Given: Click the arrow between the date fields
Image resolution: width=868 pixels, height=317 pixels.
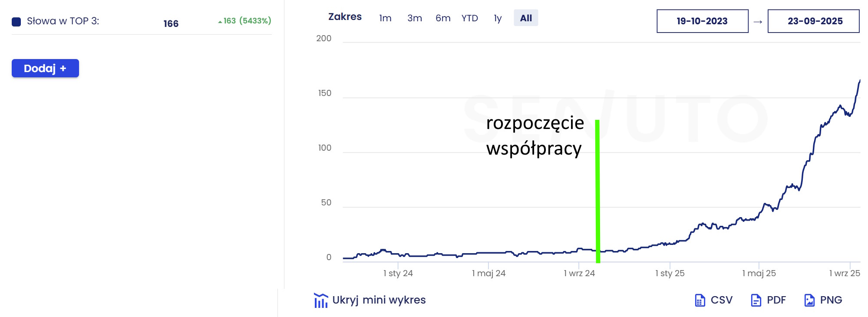Looking at the screenshot, I should (x=758, y=22).
